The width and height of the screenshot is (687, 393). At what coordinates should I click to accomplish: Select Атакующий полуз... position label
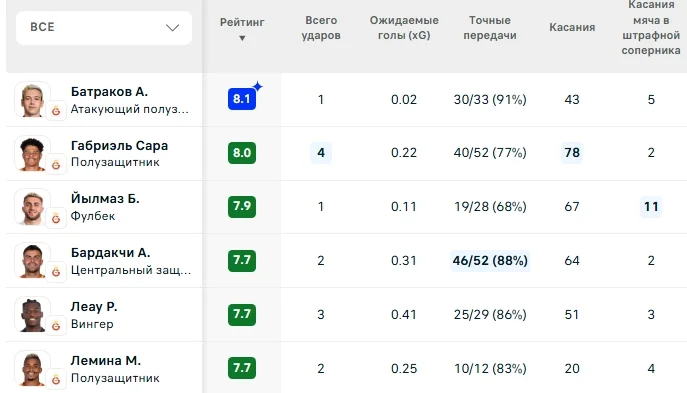tap(130, 109)
